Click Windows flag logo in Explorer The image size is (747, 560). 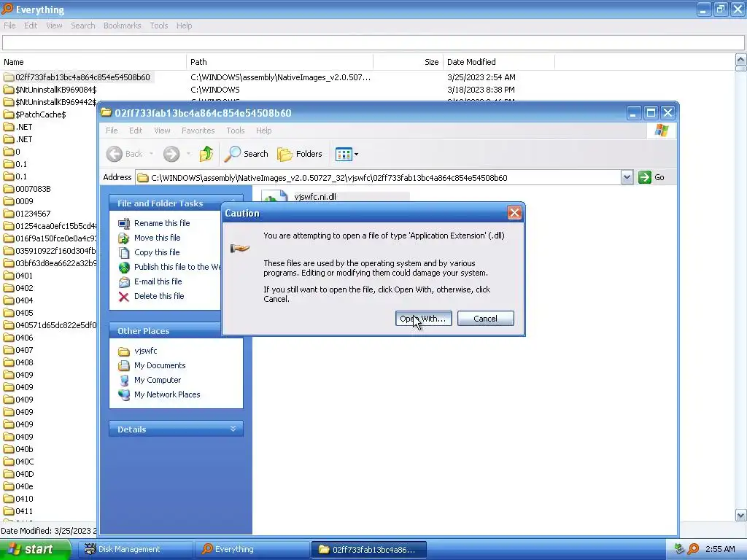click(661, 130)
